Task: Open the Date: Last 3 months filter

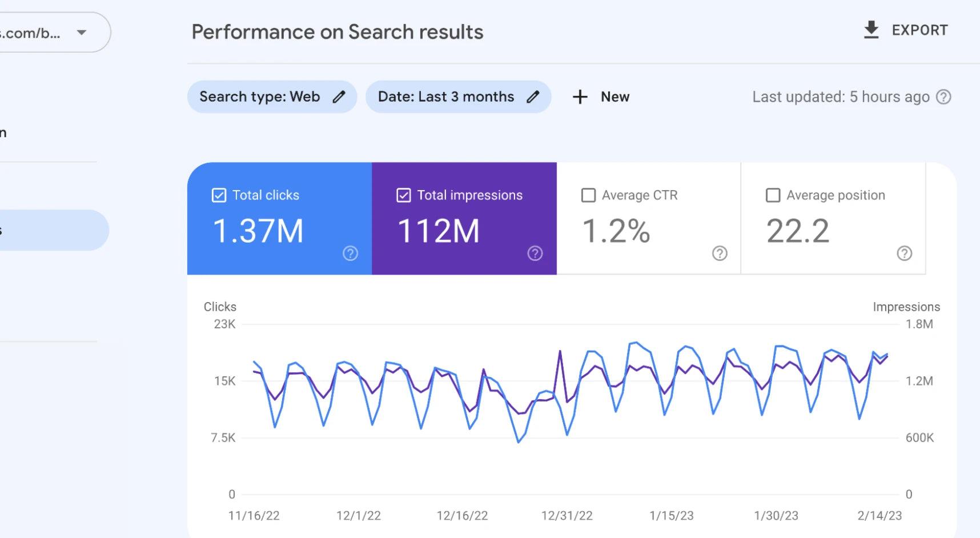Action: (445, 97)
